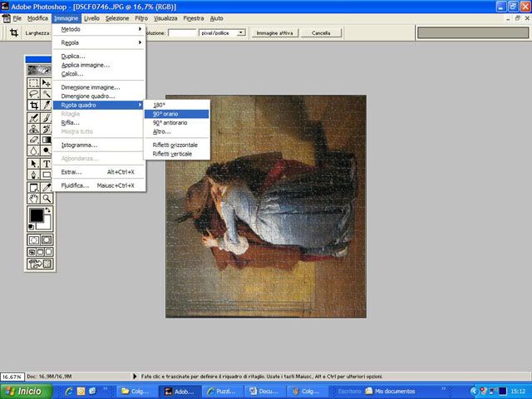The image size is (532, 399).
Task: Select the Blur tool
Action: tap(33, 150)
